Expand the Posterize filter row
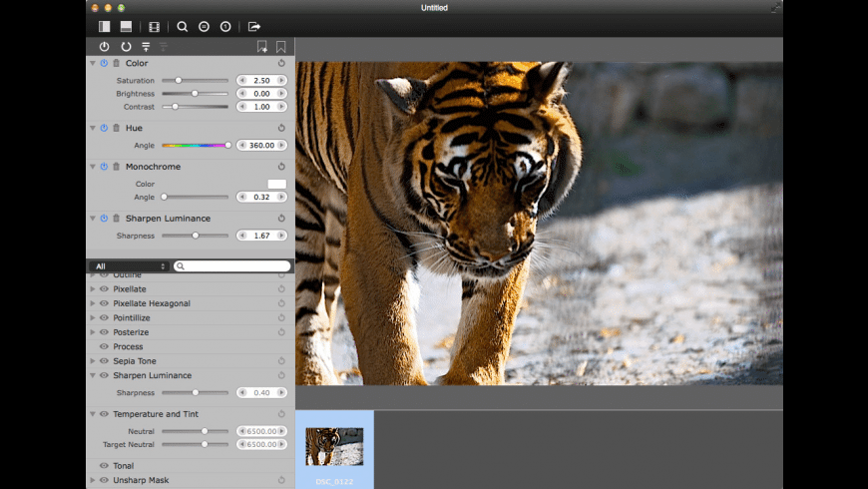 click(x=93, y=332)
